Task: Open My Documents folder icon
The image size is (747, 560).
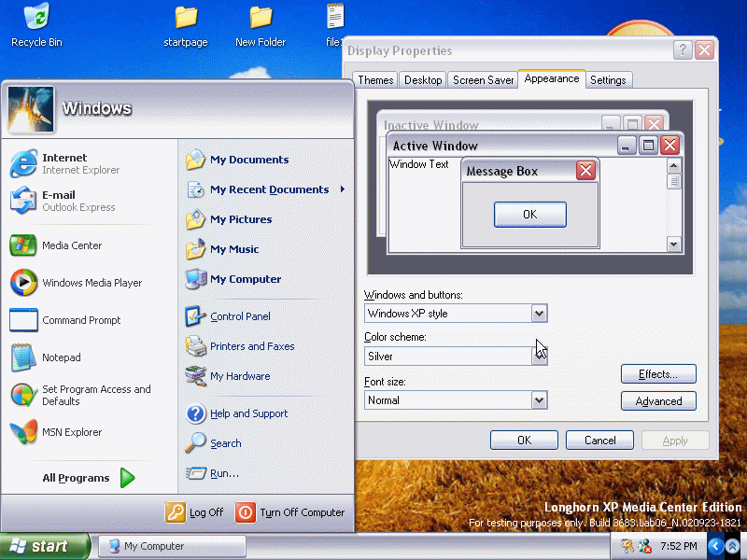Action: click(x=195, y=160)
